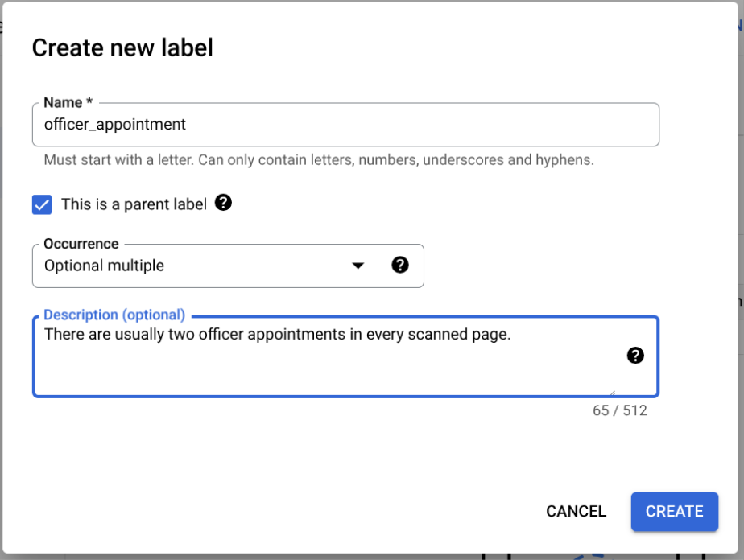Click the 'Description (optional)' floating label

tap(114, 315)
